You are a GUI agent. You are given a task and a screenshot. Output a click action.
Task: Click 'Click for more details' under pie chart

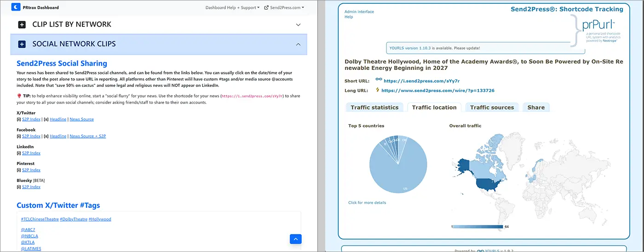[x=367, y=202]
